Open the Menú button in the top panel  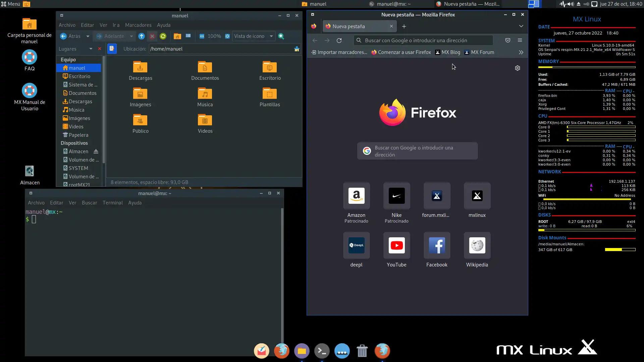coord(11,4)
